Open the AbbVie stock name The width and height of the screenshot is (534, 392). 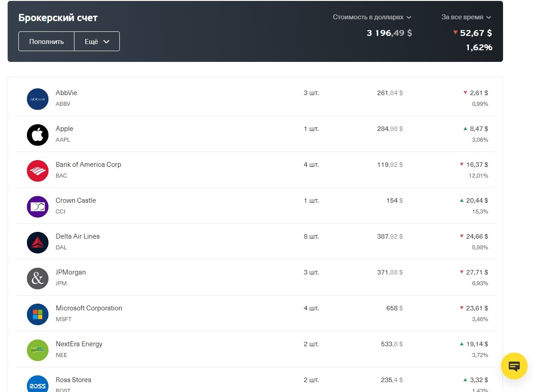[x=66, y=92]
